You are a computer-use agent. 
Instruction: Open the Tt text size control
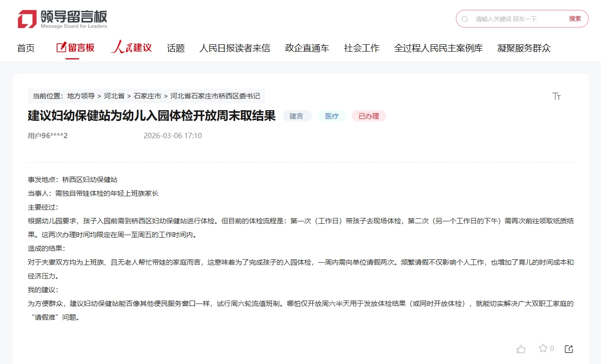(556, 96)
